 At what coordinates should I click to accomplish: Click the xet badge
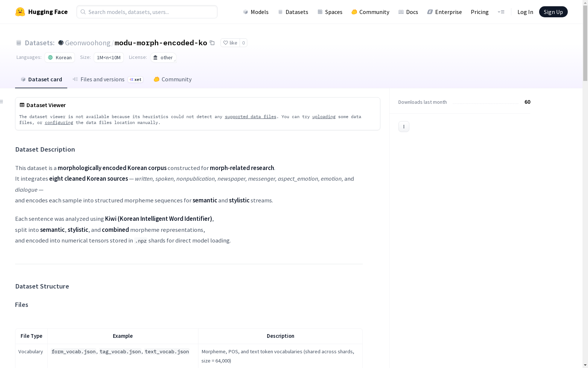(x=135, y=79)
